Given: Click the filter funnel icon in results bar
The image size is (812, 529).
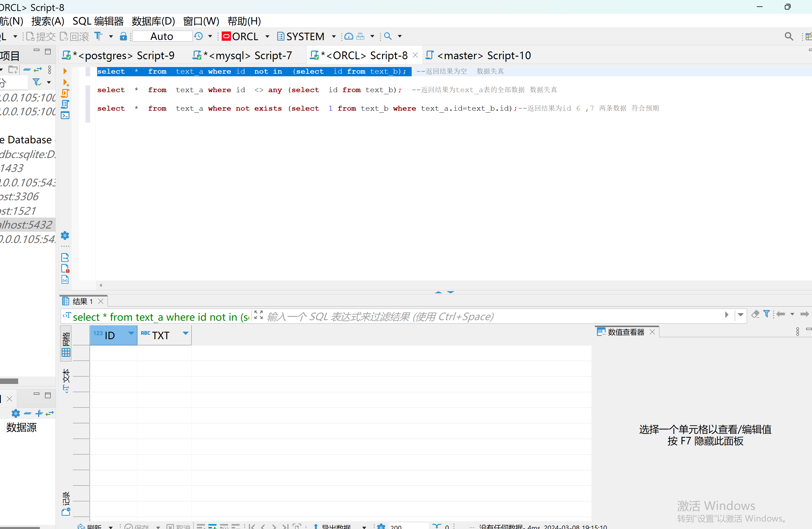Looking at the screenshot, I should pyautogui.click(x=766, y=314).
